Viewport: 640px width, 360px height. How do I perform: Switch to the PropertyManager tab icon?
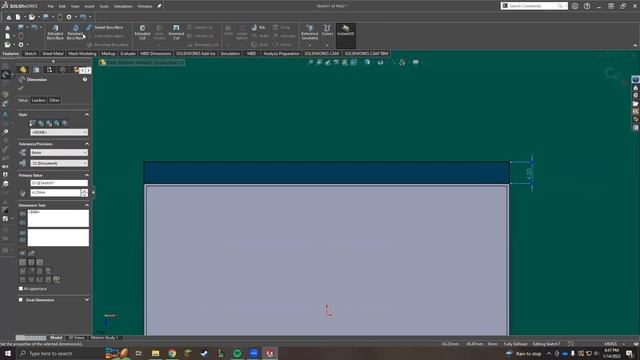click(36, 70)
